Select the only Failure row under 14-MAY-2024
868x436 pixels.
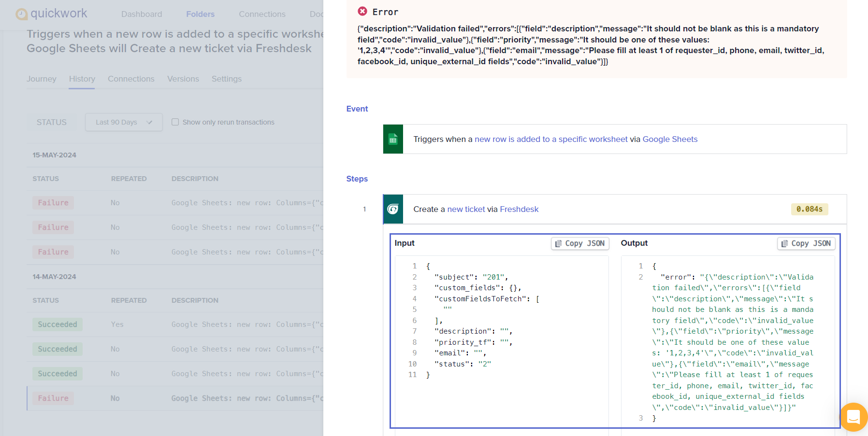click(175, 398)
